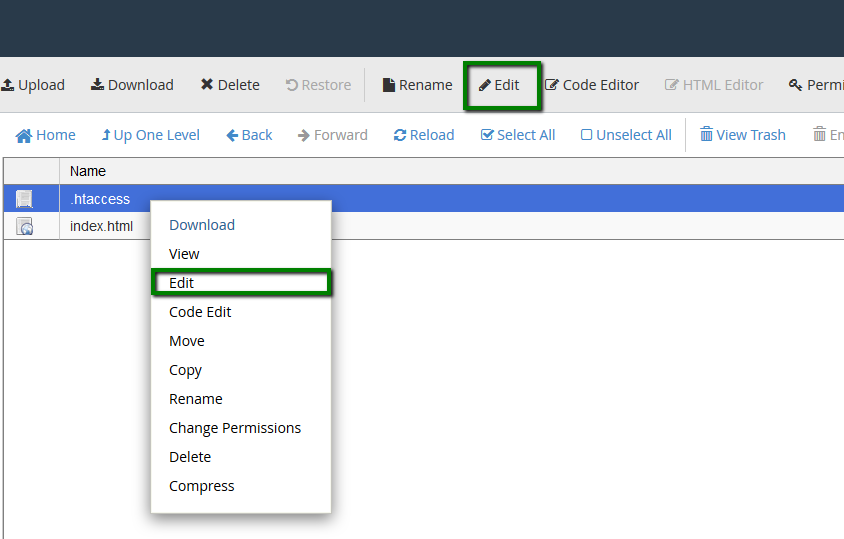844x539 pixels.
Task: Select Compress from the context menu
Action: tap(202, 486)
